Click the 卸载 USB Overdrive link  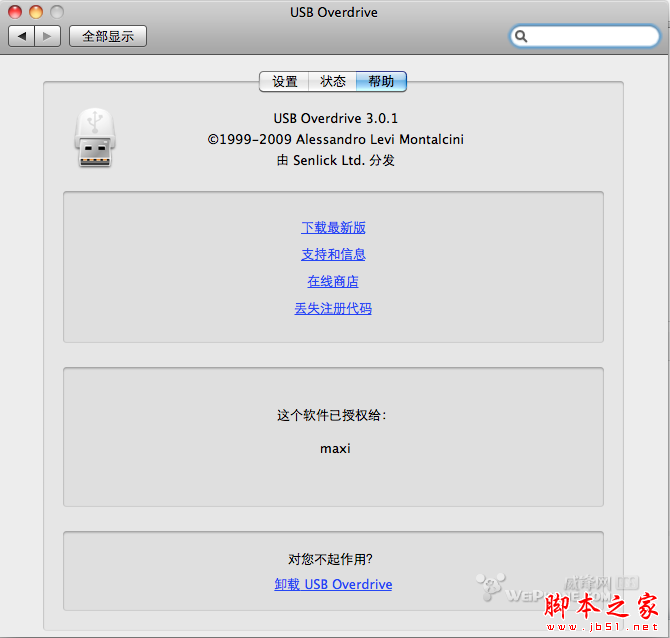tap(333, 584)
